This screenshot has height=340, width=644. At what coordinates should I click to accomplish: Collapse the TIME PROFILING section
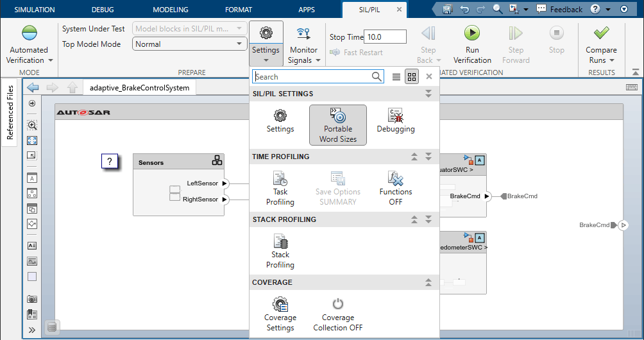[x=414, y=157]
